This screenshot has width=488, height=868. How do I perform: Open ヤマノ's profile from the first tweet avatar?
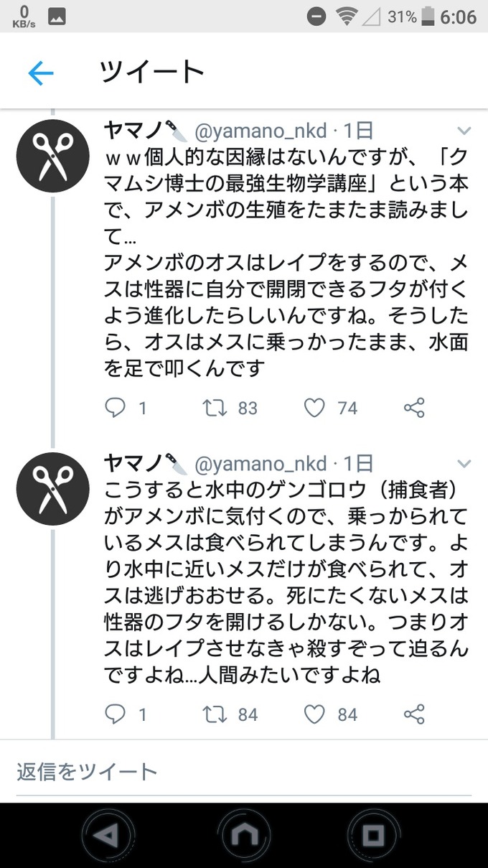52,154
